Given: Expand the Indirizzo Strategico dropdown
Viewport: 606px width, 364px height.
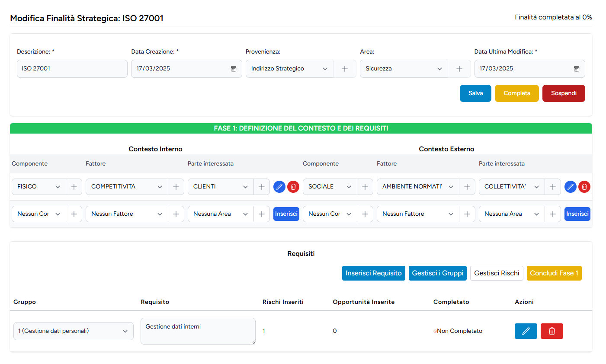Looking at the screenshot, I should coord(289,69).
